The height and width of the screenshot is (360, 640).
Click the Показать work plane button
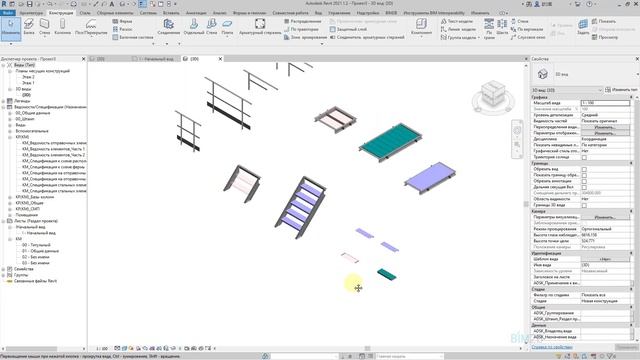click(604, 21)
